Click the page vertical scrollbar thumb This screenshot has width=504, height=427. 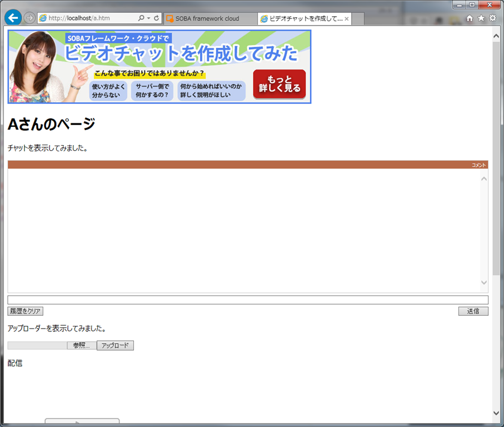coord(496,157)
